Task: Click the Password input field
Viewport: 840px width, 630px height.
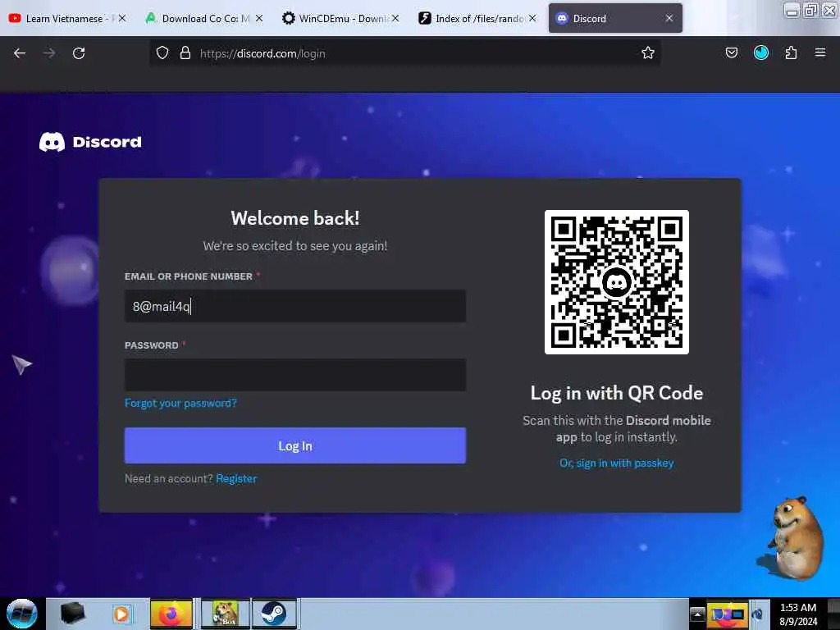Action: [295, 374]
